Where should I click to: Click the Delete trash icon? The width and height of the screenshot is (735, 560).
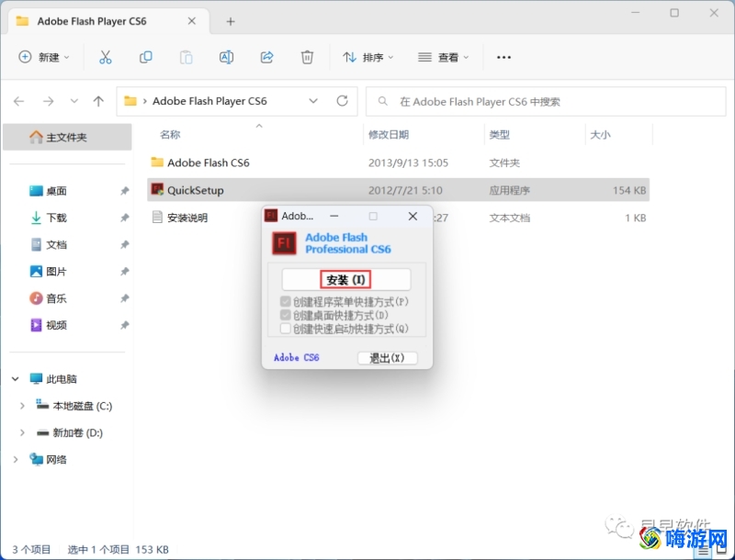[x=307, y=57]
